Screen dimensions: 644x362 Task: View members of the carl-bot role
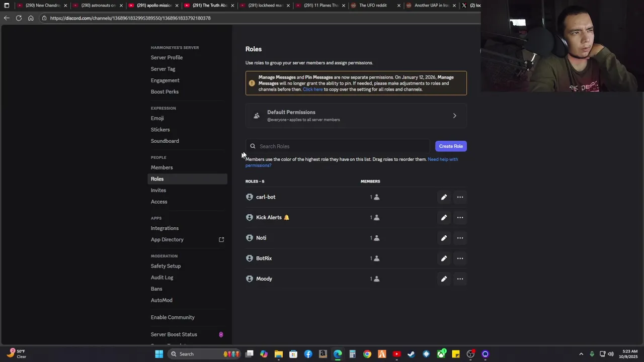click(375, 197)
